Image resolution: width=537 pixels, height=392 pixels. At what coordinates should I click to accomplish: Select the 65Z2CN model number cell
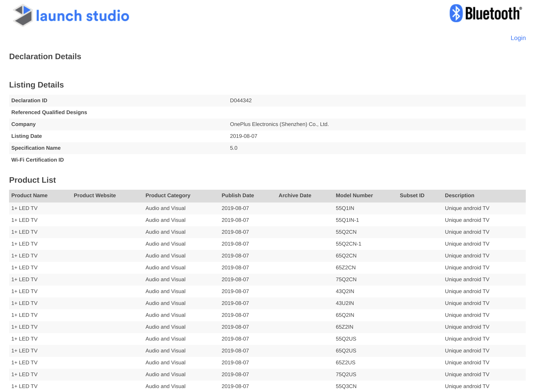[x=346, y=268]
